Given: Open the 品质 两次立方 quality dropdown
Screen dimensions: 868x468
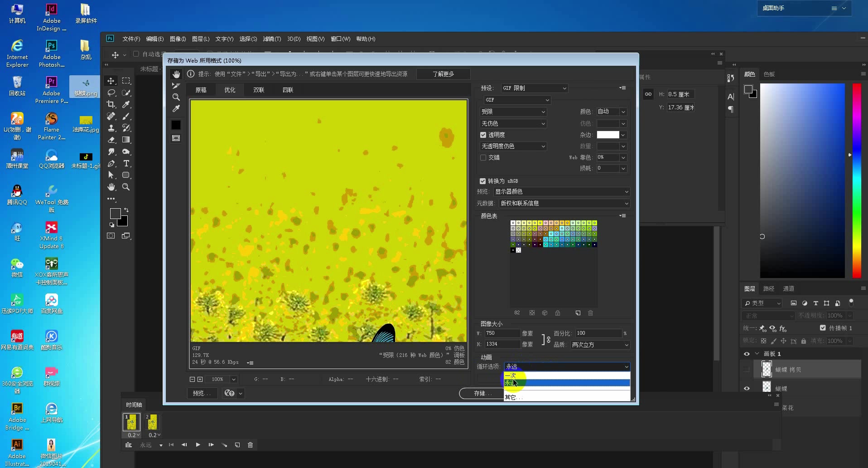Looking at the screenshot, I should click(x=600, y=345).
